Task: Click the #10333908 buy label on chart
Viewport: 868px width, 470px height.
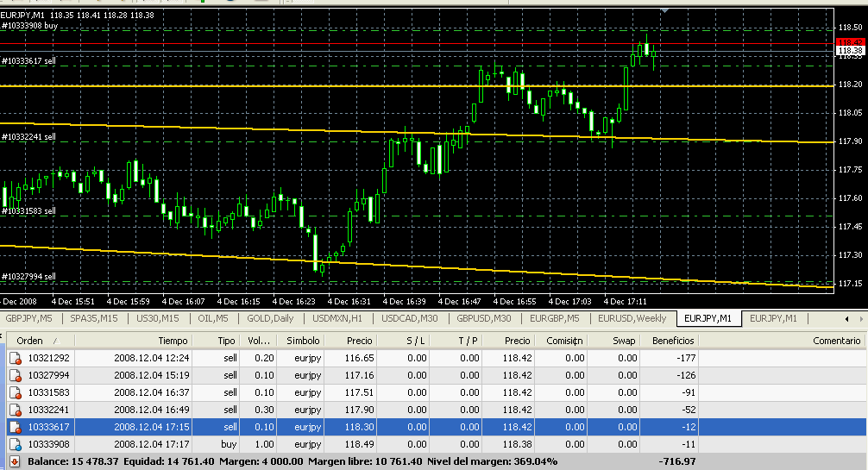Action: (30, 26)
